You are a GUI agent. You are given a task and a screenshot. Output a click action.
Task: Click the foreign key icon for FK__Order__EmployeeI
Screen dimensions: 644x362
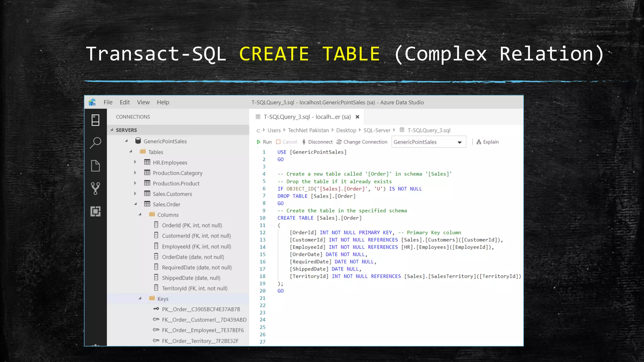(x=156, y=330)
